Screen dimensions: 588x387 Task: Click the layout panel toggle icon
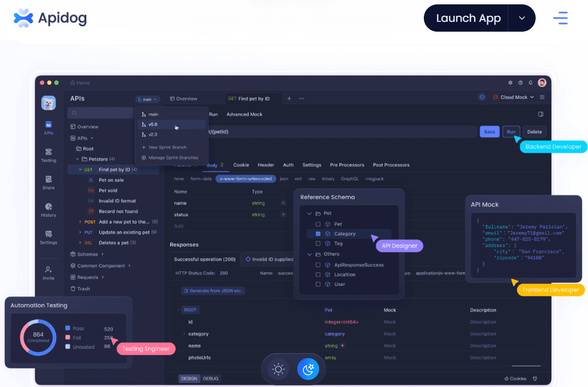pyautogui.click(x=541, y=114)
